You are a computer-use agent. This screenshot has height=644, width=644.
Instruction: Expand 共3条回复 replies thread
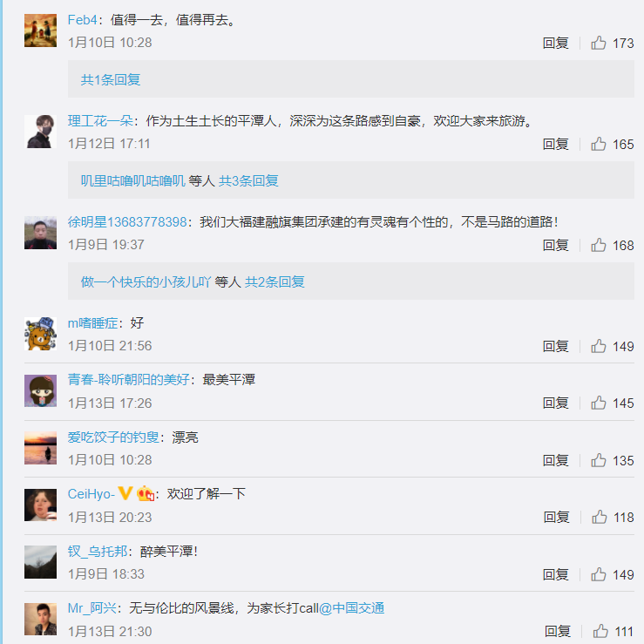(248, 180)
